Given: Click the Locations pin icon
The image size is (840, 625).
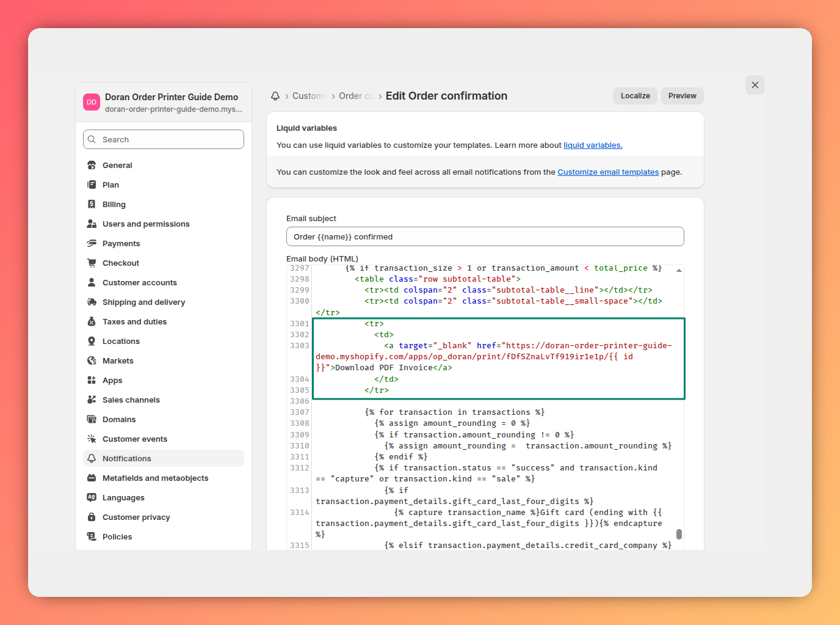Looking at the screenshot, I should [x=92, y=341].
